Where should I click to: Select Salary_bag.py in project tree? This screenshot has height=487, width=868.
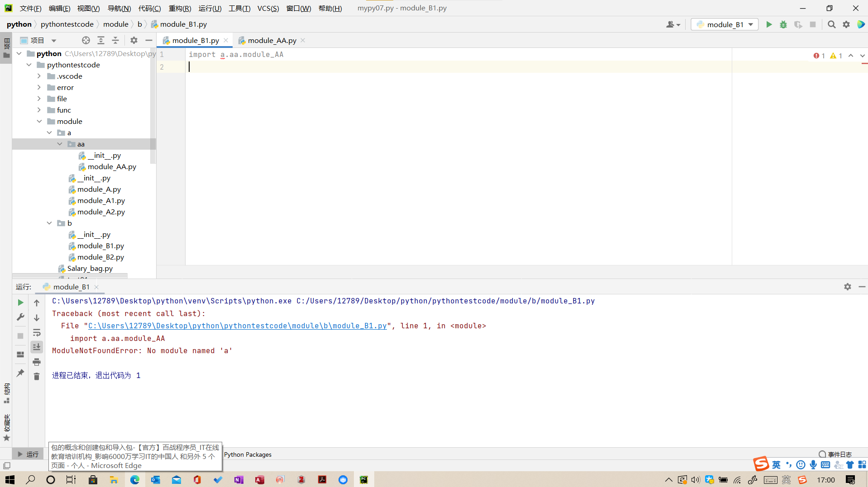90,268
